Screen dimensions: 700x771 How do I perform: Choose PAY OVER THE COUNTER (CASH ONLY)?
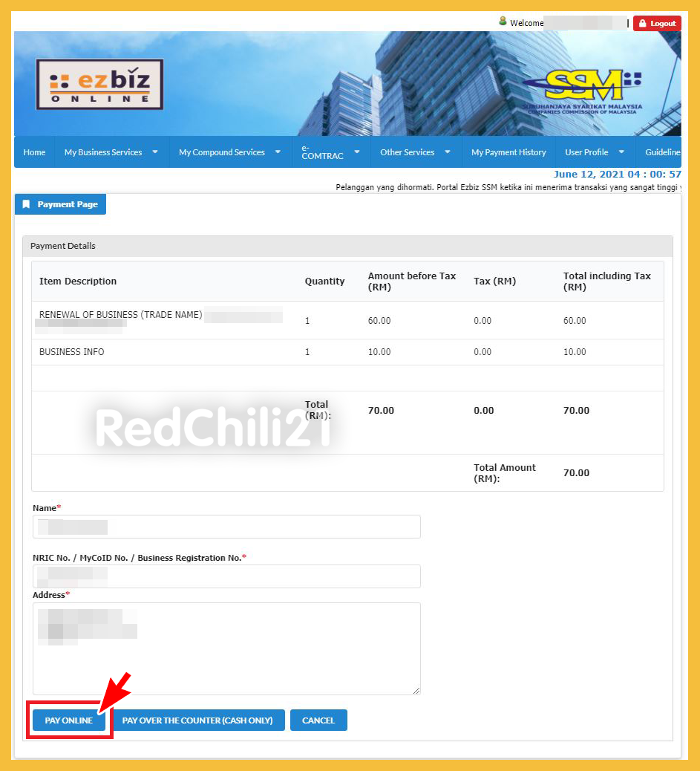coord(199,720)
